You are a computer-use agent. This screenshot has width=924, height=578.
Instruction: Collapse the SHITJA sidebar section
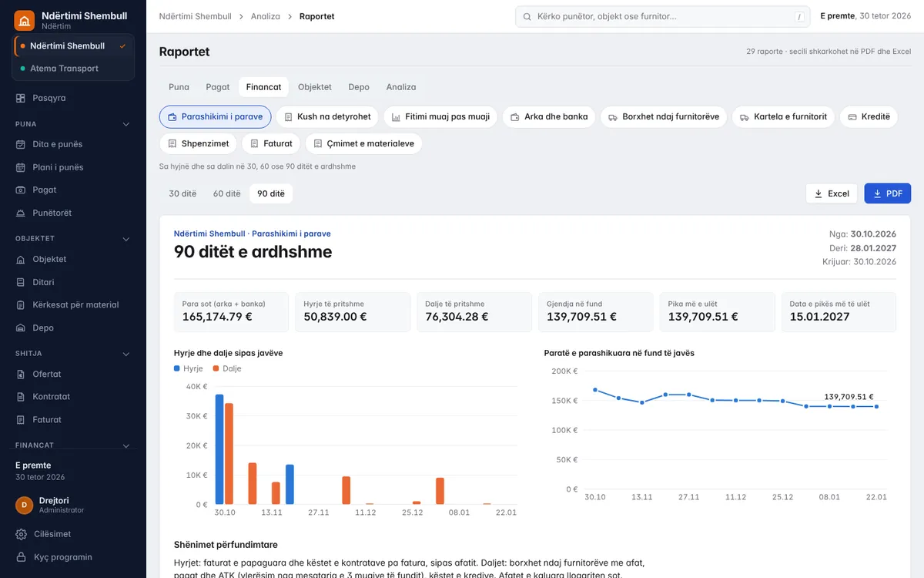pos(126,354)
